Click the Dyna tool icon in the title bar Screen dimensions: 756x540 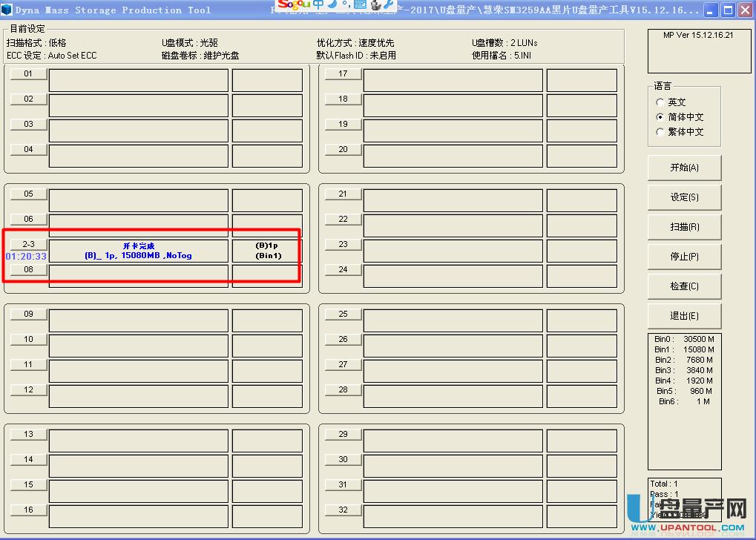click(x=7, y=9)
